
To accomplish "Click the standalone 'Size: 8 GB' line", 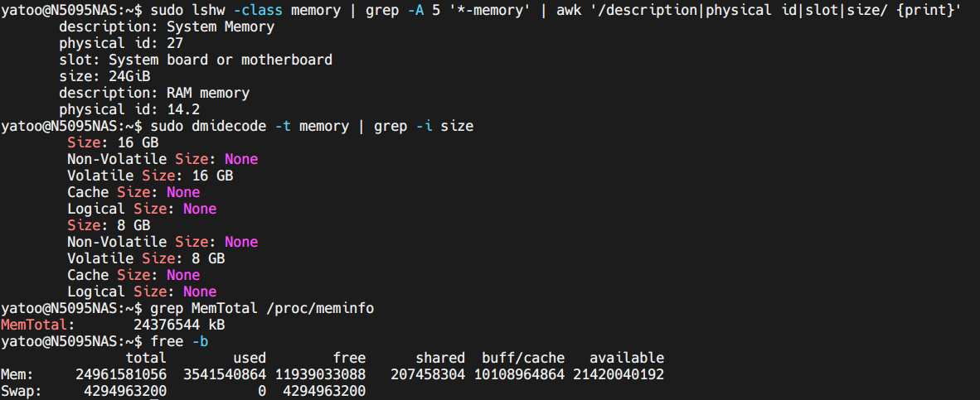I will point(109,225).
